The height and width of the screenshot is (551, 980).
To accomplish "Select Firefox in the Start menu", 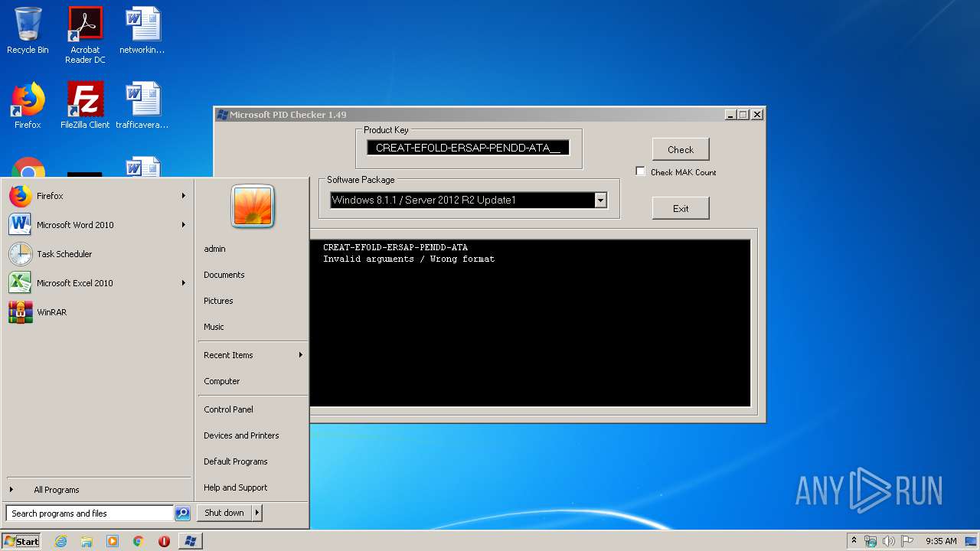I will click(x=97, y=196).
